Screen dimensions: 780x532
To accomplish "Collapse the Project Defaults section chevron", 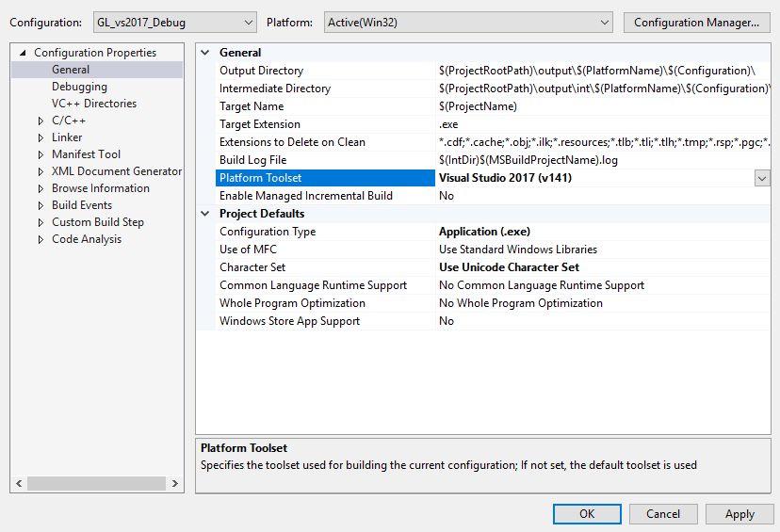I will (206, 214).
